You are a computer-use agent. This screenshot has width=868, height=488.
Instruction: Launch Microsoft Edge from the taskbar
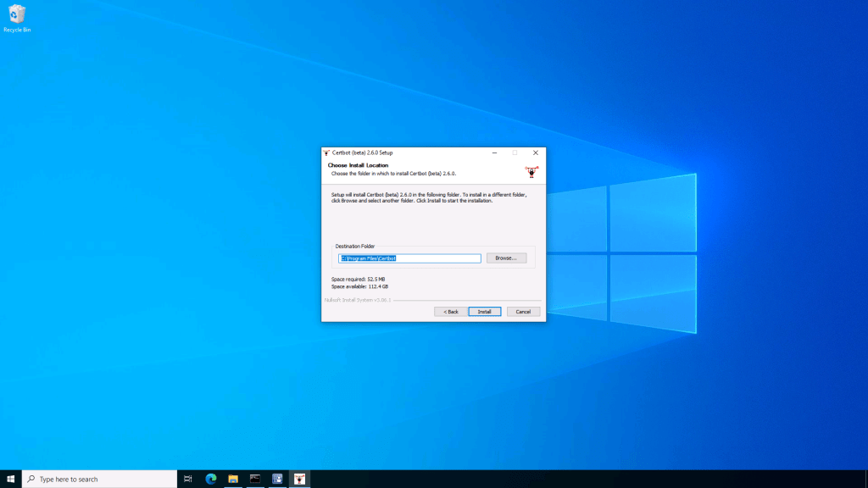pyautogui.click(x=211, y=479)
